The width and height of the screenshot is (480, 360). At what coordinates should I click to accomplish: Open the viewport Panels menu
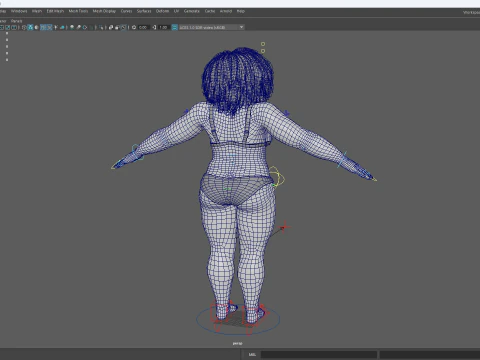16,21
